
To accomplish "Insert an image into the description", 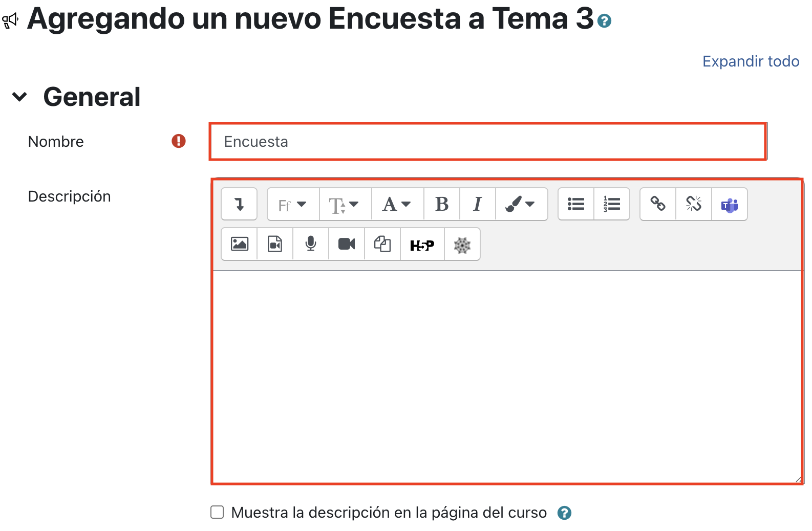I will tap(239, 244).
